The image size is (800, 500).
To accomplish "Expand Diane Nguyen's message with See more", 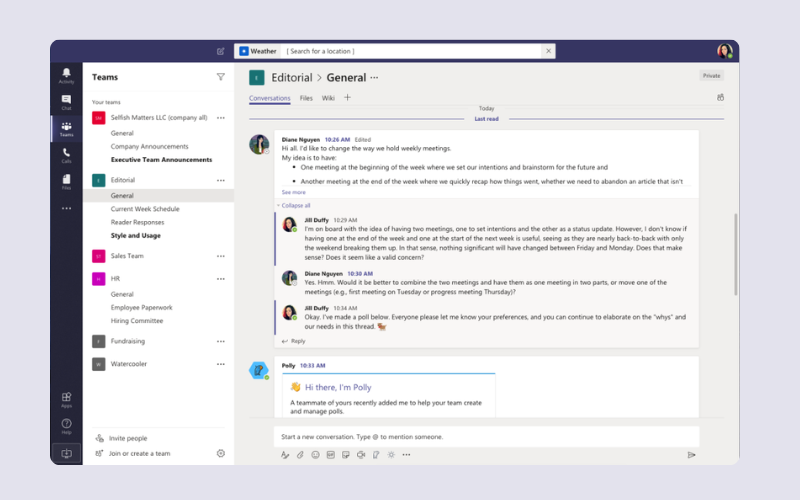I will point(294,192).
